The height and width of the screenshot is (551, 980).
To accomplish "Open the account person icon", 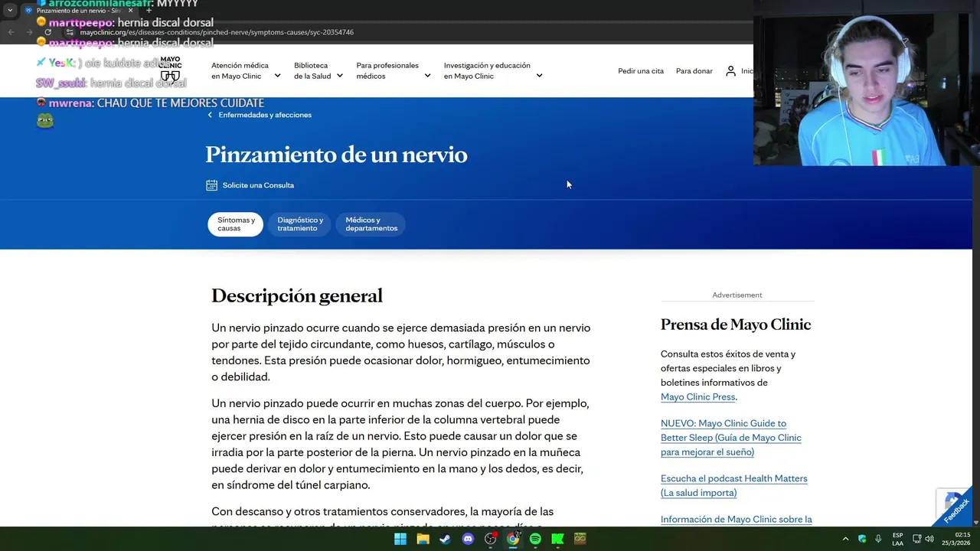I will 730,70.
